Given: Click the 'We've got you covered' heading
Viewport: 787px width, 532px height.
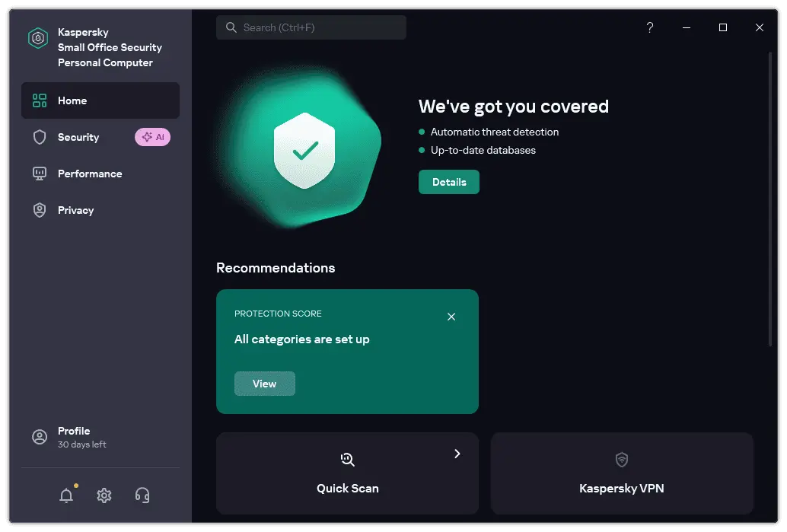Looking at the screenshot, I should pos(514,107).
